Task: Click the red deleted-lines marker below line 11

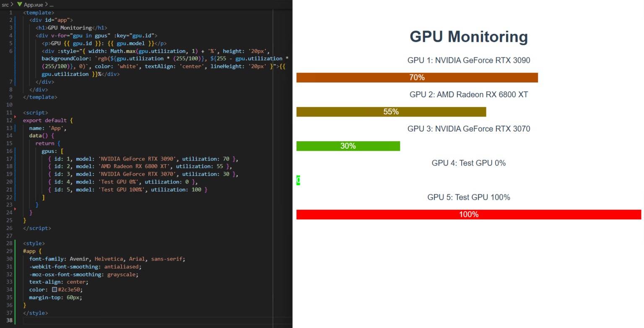Action: click(15, 116)
